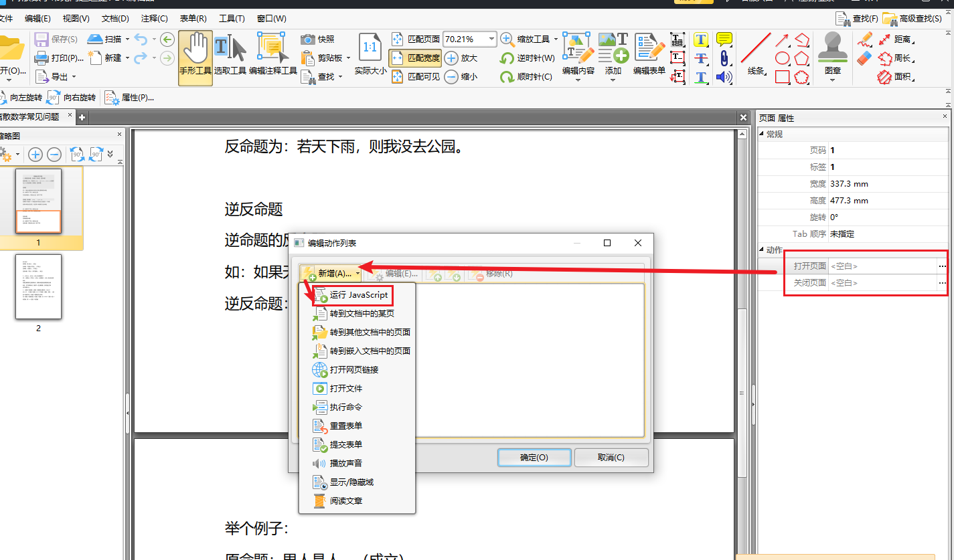Select the Distance (距离) measuring tool
The height and width of the screenshot is (560, 954).
[895, 39]
